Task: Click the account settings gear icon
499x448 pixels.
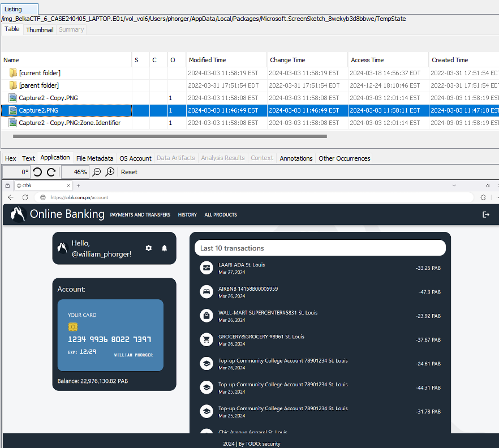Action: tap(149, 248)
